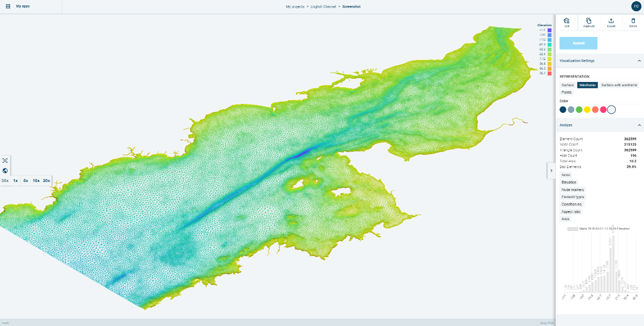Click the Export icon
This screenshot has height=326, width=644.
click(x=611, y=21)
